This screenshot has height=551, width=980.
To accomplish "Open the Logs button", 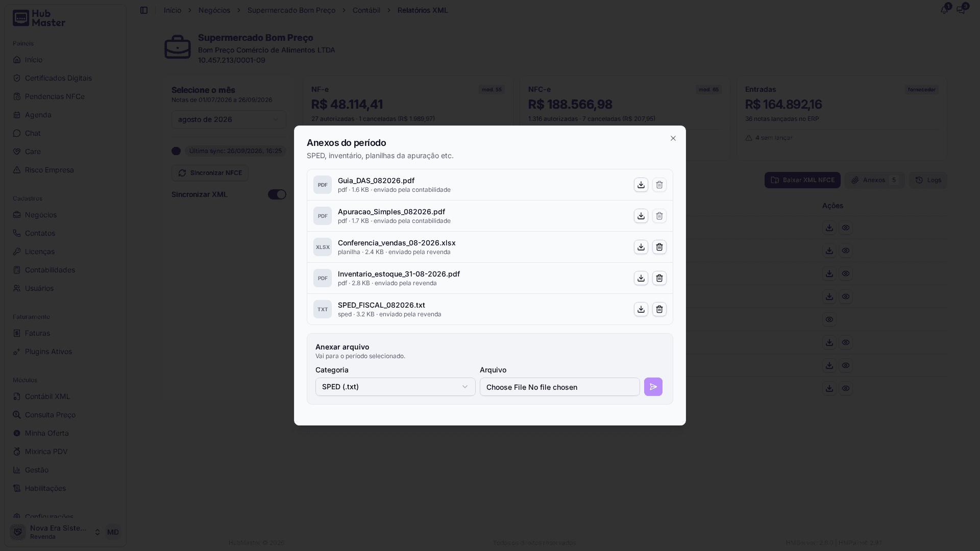I will click(x=928, y=180).
